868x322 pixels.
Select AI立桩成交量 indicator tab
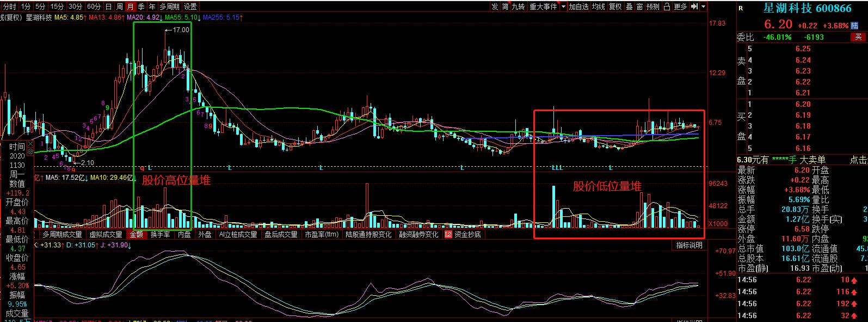238,234
